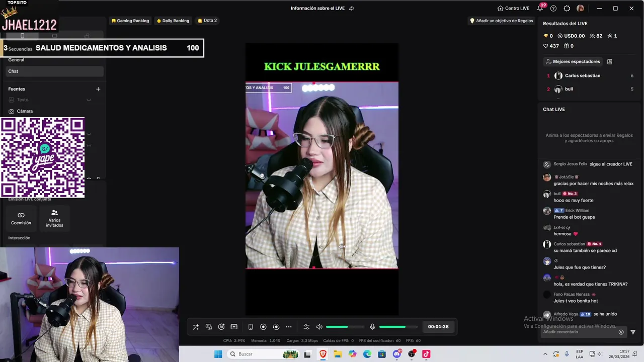Open Brave browser from taskbar
The width and height of the screenshot is (644, 362).
point(323,354)
